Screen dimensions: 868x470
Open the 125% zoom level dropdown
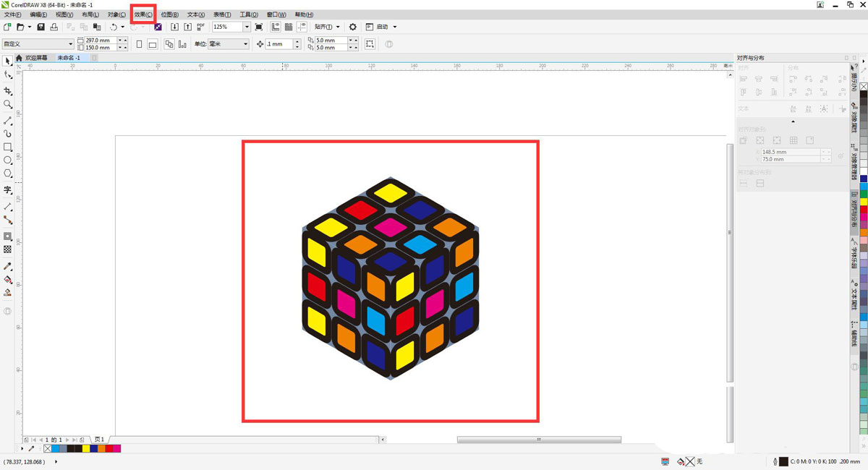click(247, 27)
